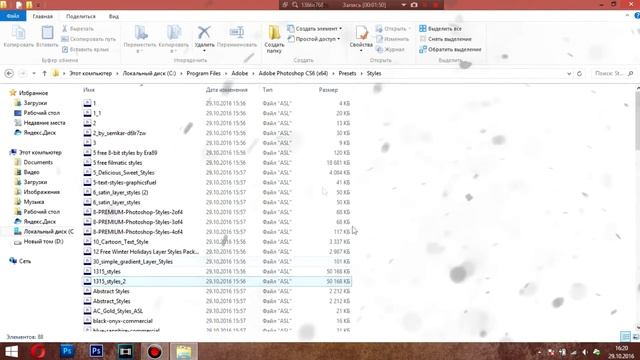Expand the address bar history dropdown

pyautogui.click(x=569, y=74)
